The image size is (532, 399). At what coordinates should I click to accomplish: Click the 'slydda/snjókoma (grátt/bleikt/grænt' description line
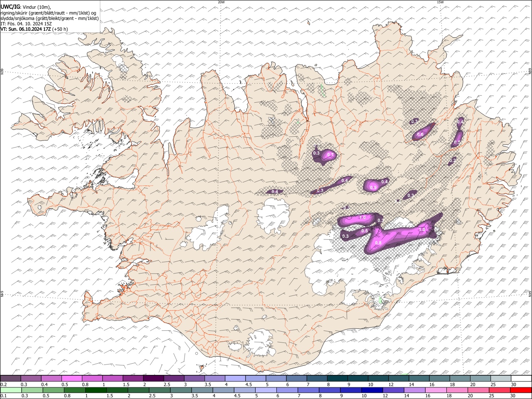click(x=49, y=18)
